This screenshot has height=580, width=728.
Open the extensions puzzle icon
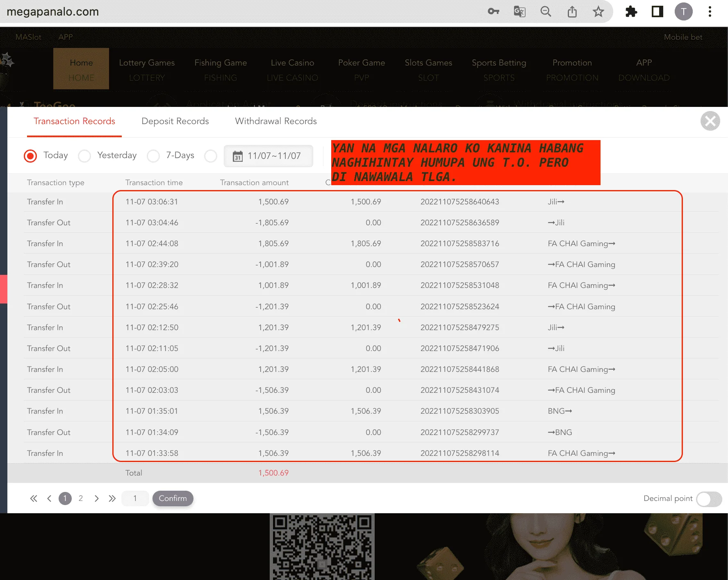click(x=631, y=11)
